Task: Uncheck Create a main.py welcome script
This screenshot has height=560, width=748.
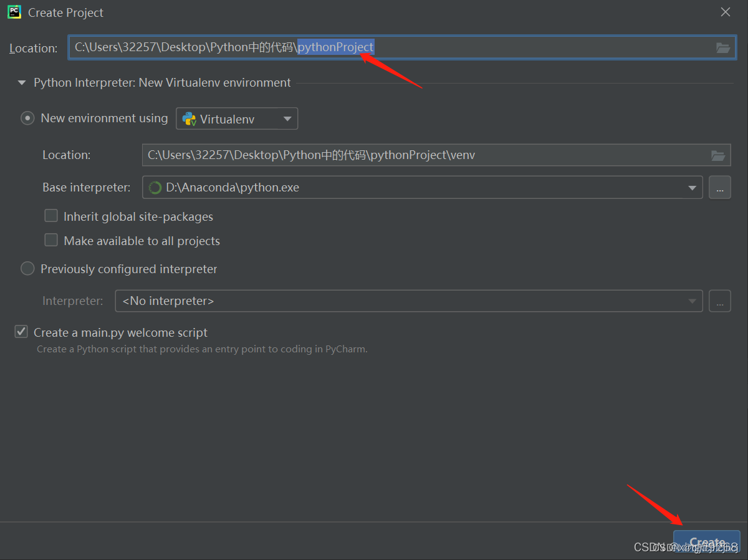Action: point(21,332)
